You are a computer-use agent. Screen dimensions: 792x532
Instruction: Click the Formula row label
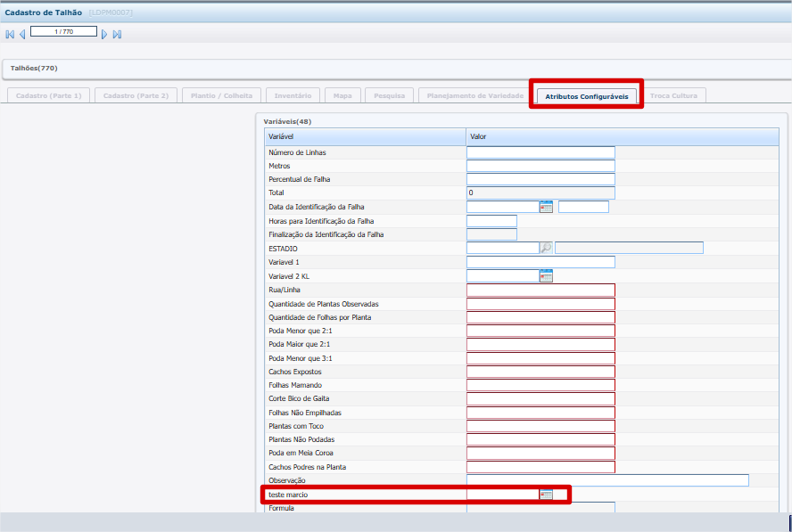tap(281, 508)
